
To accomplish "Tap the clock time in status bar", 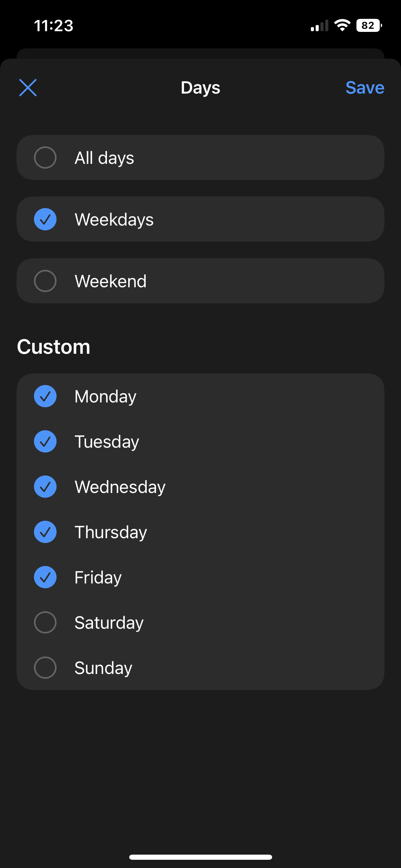I will tap(54, 26).
